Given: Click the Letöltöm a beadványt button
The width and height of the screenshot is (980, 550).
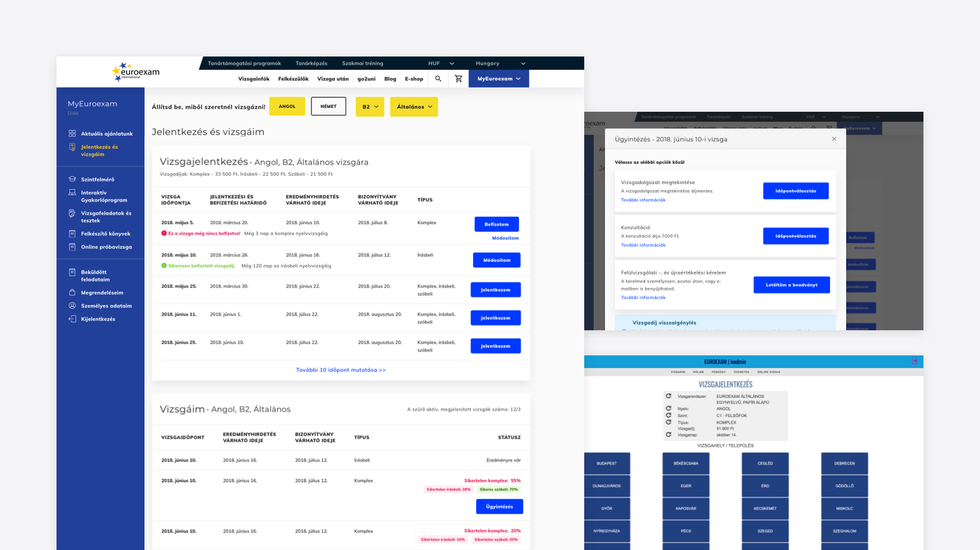Looking at the screenshot, I should (792, 285).
